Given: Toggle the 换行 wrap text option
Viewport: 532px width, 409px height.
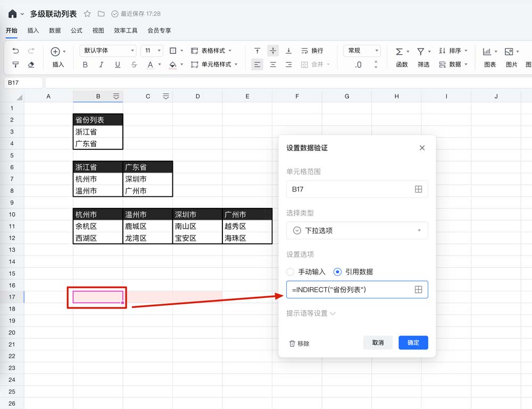Looking at the screenshot, I should click(312, 51).
